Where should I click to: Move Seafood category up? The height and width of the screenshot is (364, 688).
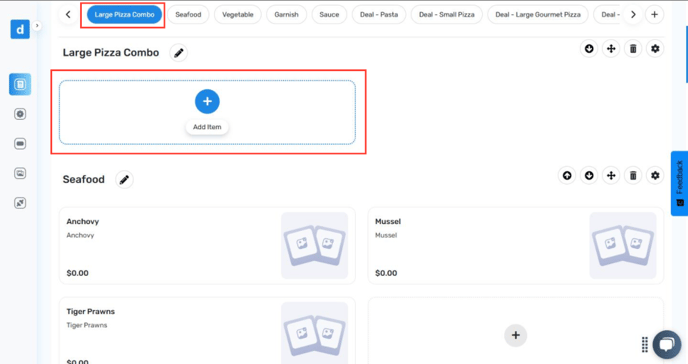pos(567,175)
